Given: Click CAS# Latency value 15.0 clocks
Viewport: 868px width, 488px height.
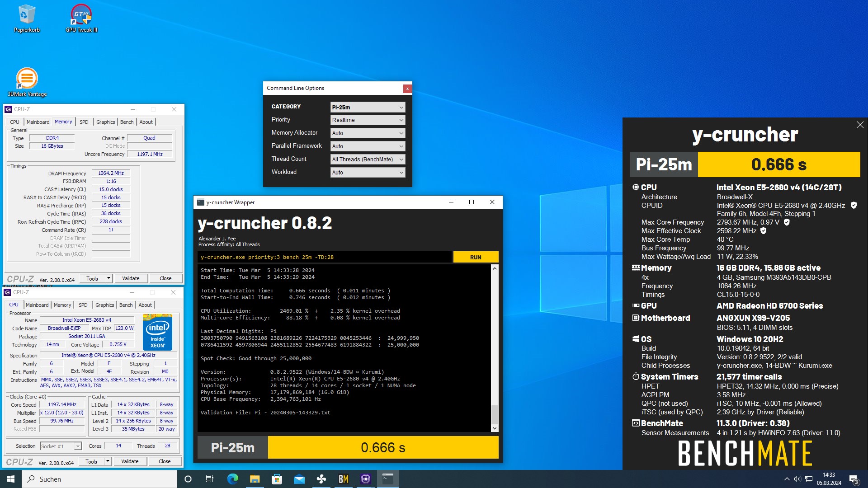Looking at the screenshot, I should point(111,189).
